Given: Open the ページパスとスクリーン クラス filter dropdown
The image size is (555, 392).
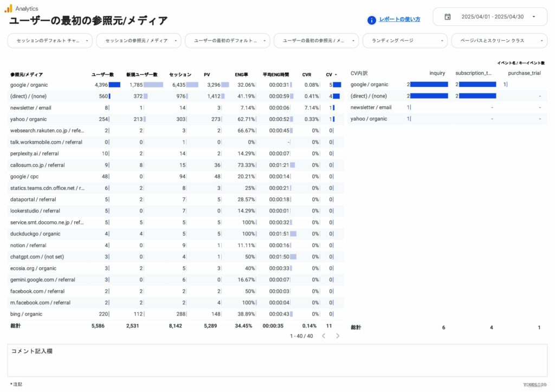Looking at the screenshot, I should 499,41.
